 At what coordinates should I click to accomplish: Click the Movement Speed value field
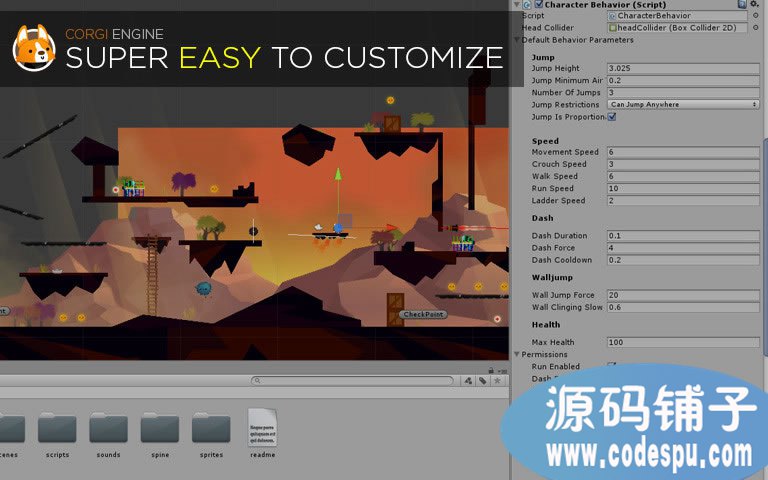[683, 152]
